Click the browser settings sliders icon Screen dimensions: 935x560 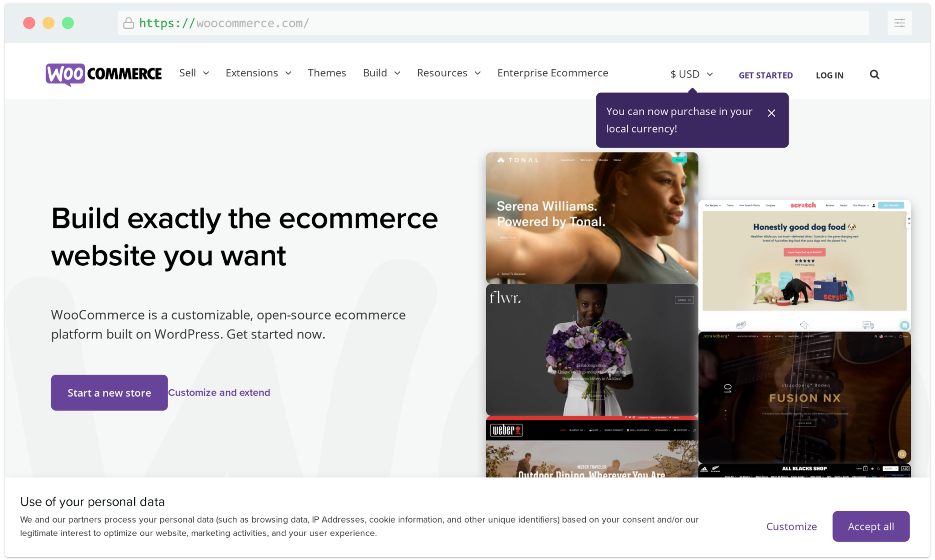click(899, 23)
